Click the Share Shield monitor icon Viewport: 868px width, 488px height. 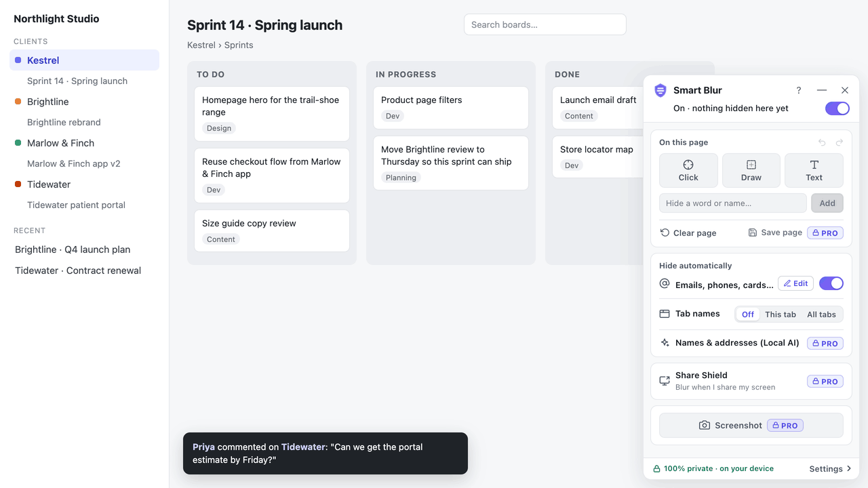click(x=665, y=381)
